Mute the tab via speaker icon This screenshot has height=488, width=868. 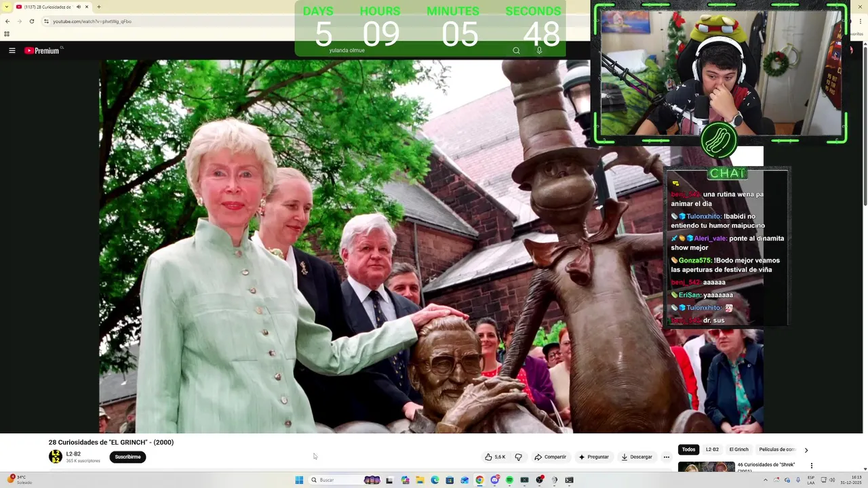(x=79, y=7)
